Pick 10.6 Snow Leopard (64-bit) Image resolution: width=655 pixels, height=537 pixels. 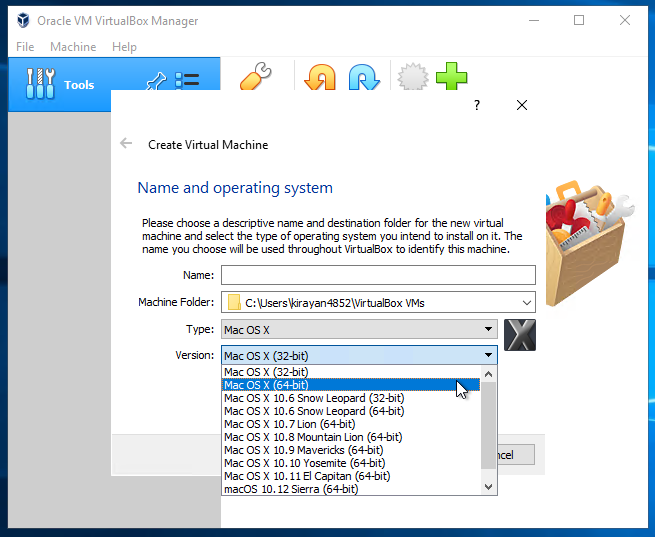coord(351,411)
